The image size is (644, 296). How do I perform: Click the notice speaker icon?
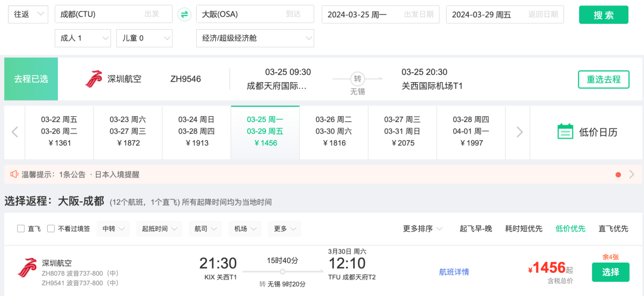coord(14,175)
